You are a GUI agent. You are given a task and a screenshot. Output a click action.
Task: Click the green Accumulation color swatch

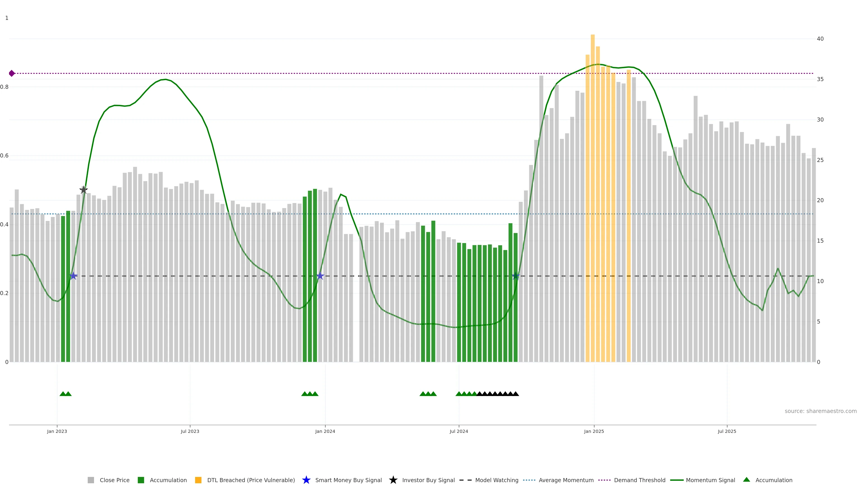pyautogui.click(x=141, y=480)
